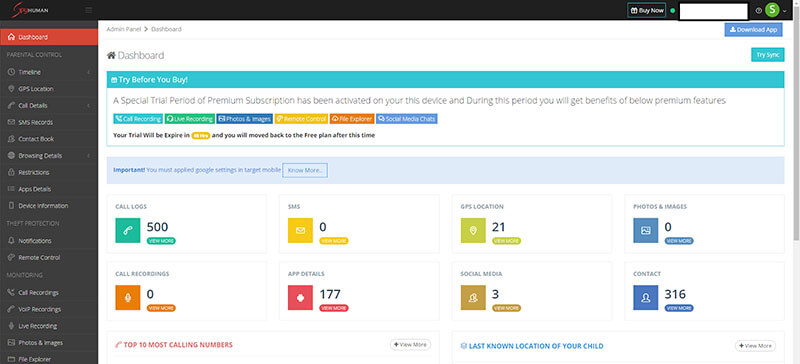This screenshot has width=800, height=364.
Task: Click the hamburger menu toggle icon
Action: 89,10
